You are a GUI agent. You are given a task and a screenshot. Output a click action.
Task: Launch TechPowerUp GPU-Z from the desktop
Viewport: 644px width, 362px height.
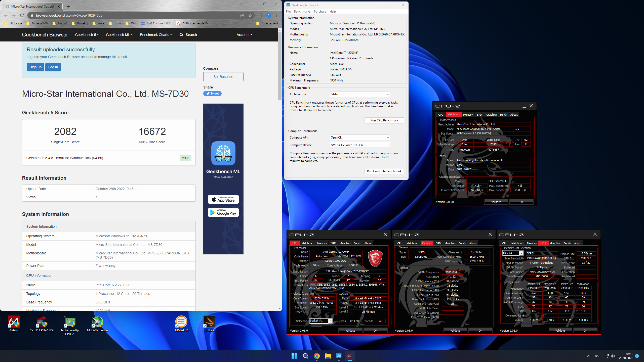(x=70, y=326)
